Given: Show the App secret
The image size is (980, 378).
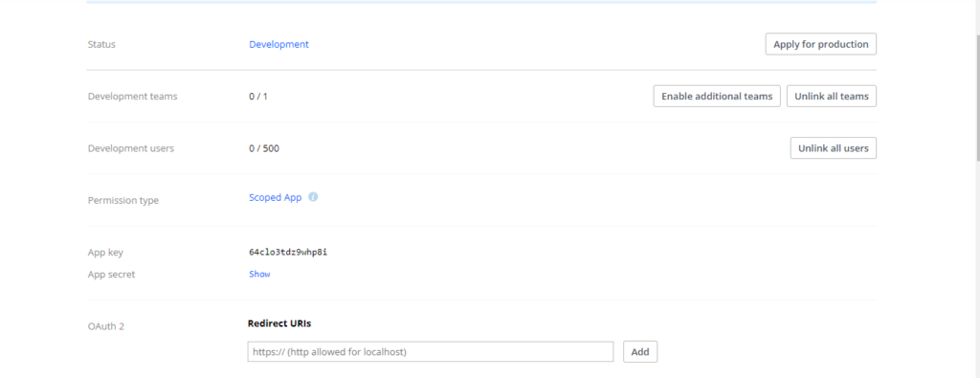Looking at the screenshot, I should [x=259, y=275].
